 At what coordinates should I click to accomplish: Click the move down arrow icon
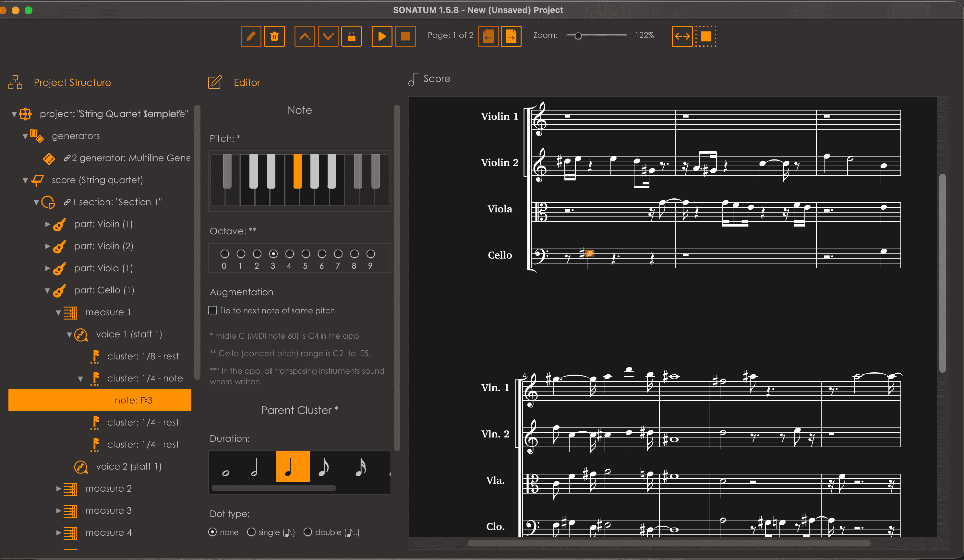pyautogui.click(x=328, y=36)
